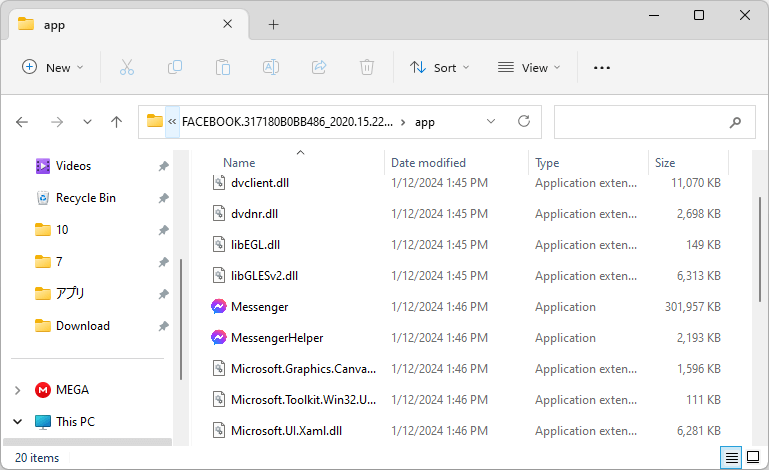Expand the MEGA tree node

pyautogui.click(x=18, y=390)
